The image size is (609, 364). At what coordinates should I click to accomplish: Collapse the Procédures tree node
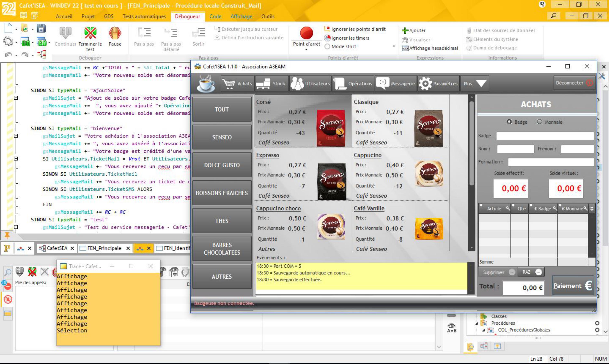(x=477, y=323)
